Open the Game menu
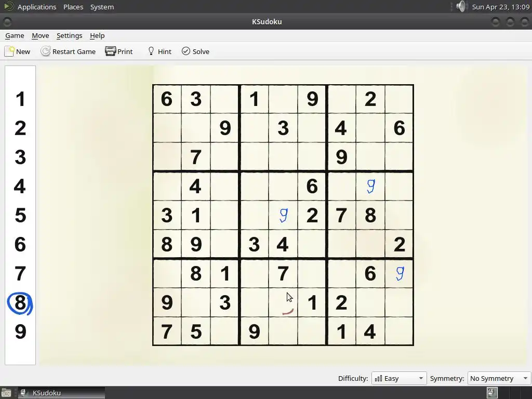 (15, 36)
